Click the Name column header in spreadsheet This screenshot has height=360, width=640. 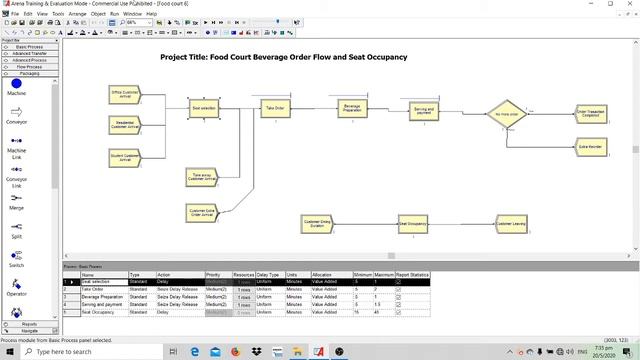pos(104,275)
